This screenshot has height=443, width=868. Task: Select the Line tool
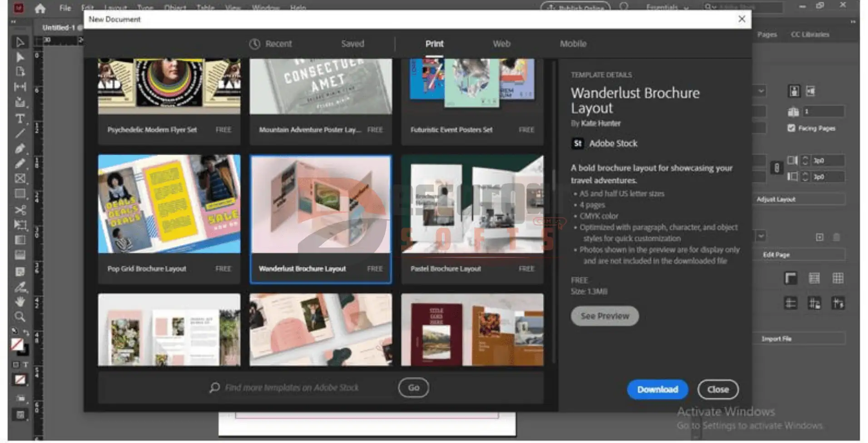[20, 133]
